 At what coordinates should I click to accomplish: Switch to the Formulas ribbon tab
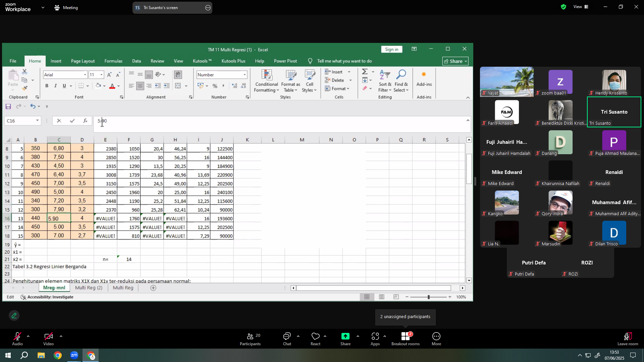pos(113,61)
